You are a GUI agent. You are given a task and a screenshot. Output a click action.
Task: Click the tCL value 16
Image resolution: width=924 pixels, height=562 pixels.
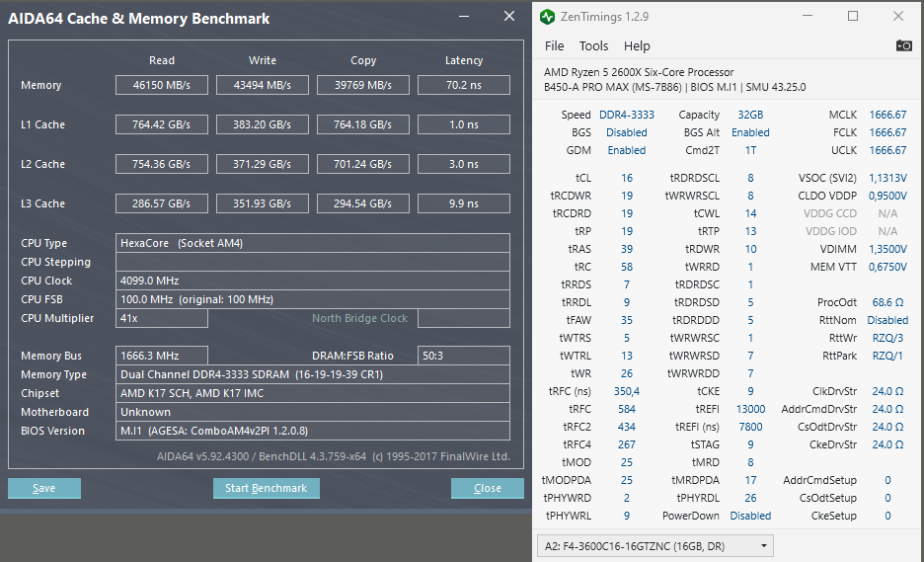(627, 178)
